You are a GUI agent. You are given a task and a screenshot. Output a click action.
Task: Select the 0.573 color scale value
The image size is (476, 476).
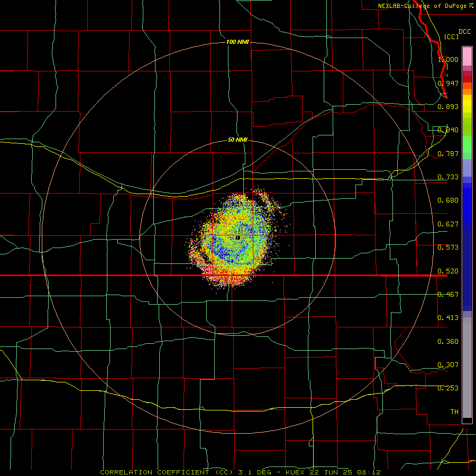point(448,248)
